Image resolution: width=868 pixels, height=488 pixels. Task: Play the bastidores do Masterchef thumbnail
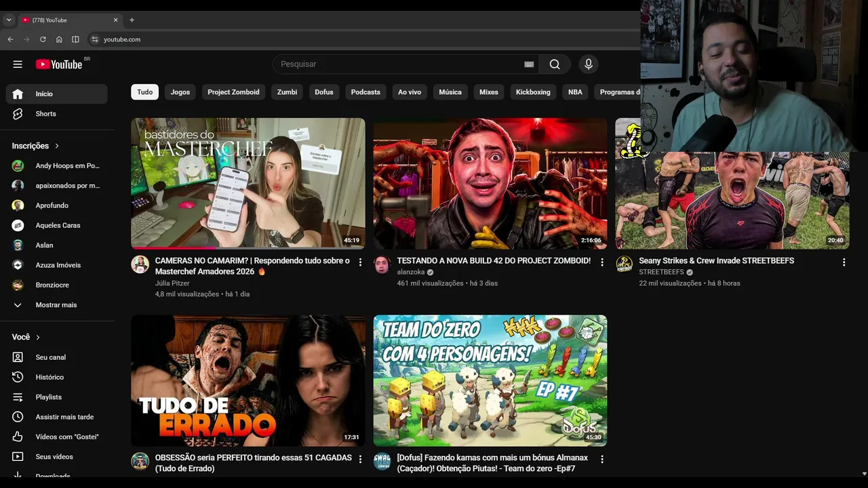point(248,184)
